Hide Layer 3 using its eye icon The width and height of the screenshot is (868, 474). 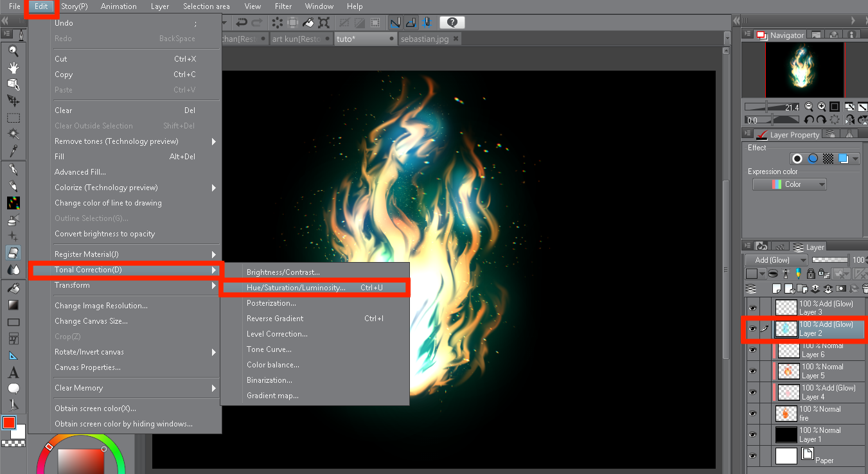pos(752,308)
